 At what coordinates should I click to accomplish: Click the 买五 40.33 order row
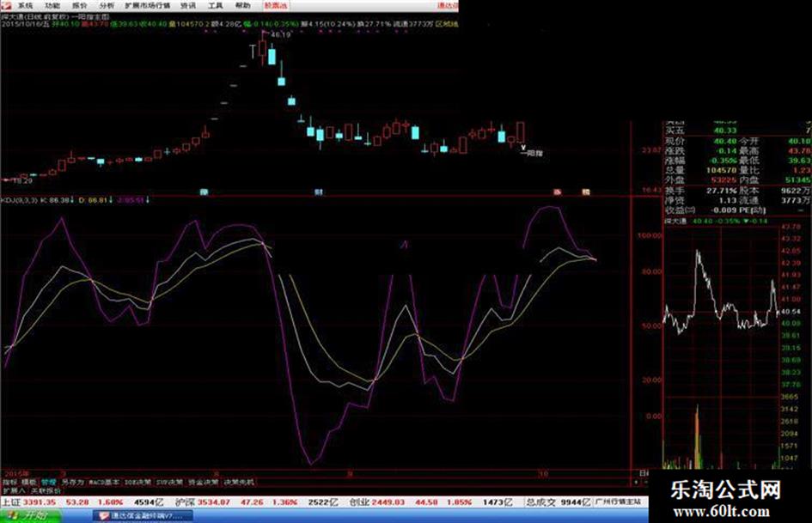point(738,131)
